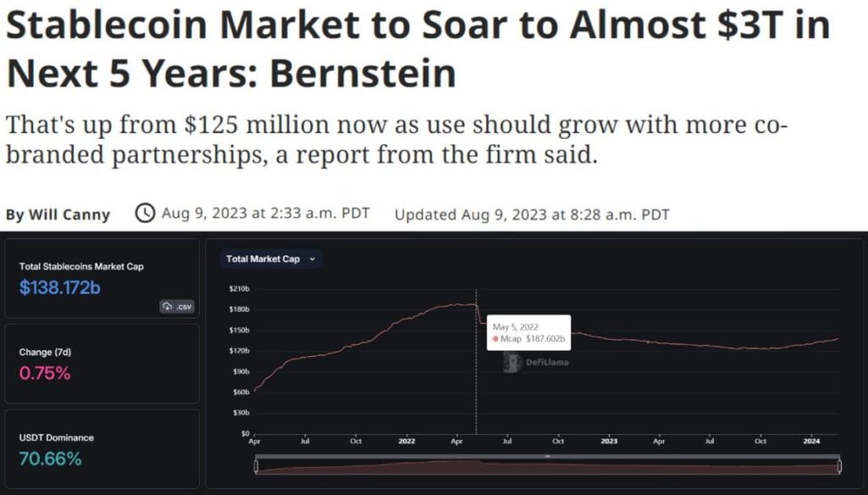Click the DefiLlama logo watermark on chart
Viewport: 868px width, 495px height.
click(536, 362)
